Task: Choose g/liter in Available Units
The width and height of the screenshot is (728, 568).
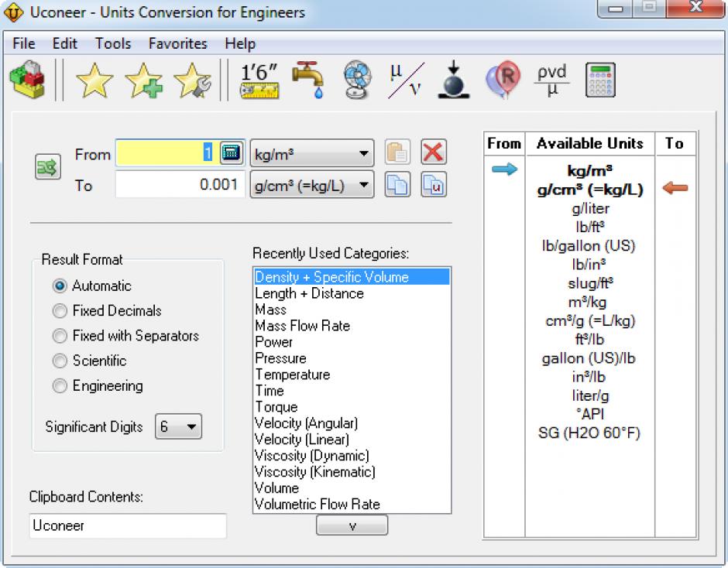Action: click(x=590, y=208)
